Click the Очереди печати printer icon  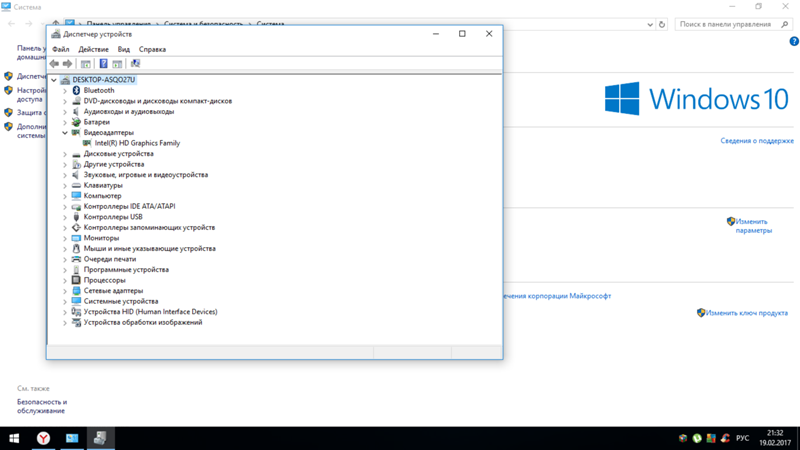pos(76,259)
